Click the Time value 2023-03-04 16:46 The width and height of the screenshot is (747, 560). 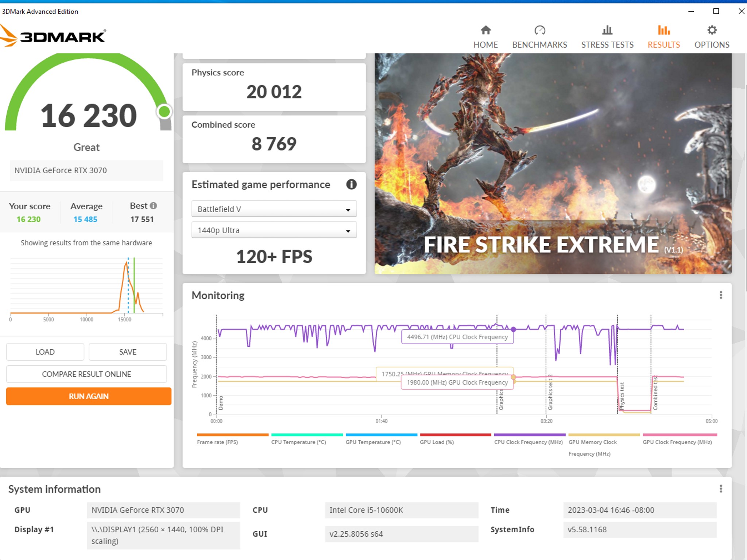(x=640, y=510)
